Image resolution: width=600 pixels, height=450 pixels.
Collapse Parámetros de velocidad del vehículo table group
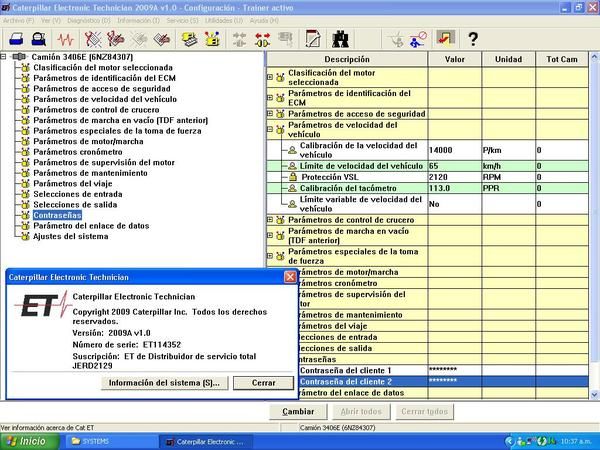(270, 129)
